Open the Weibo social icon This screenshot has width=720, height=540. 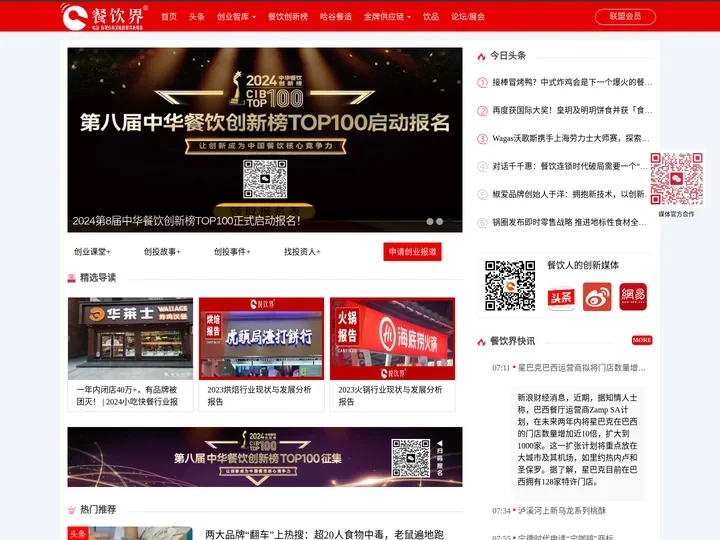597,297
